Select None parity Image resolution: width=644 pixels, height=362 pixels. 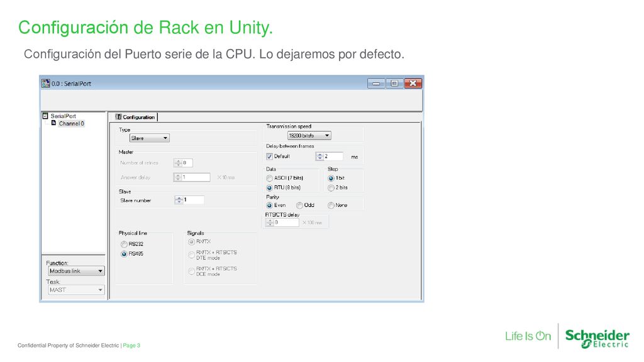click(331, 206)
